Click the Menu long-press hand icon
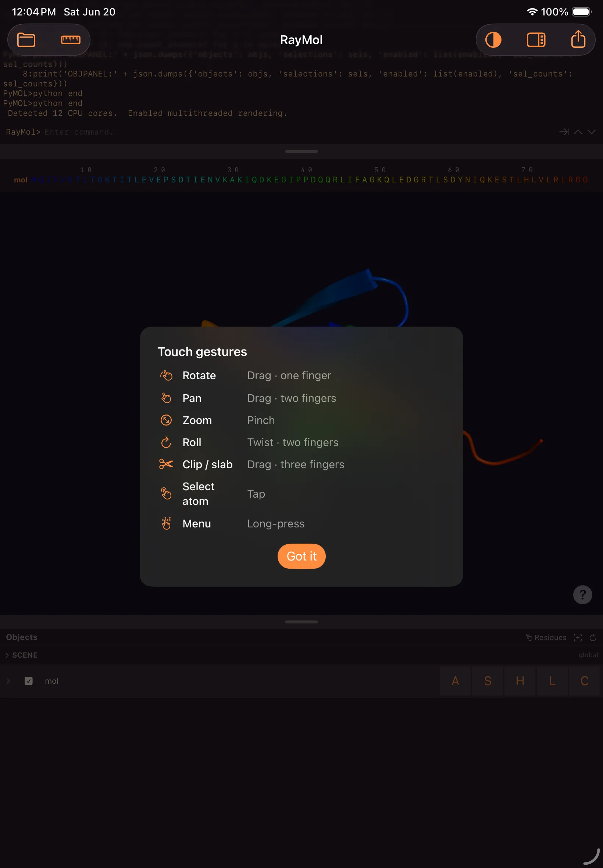 coord(166,523)
